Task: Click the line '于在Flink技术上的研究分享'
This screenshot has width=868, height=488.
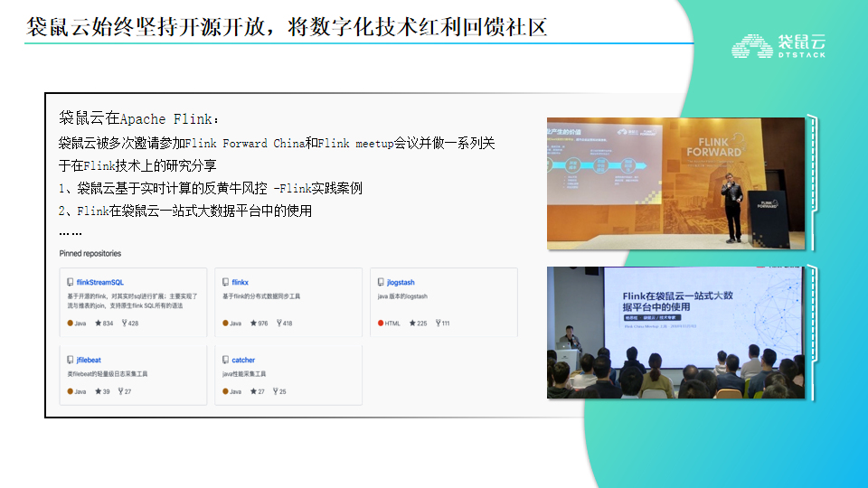Action: [x=137, y=165]
